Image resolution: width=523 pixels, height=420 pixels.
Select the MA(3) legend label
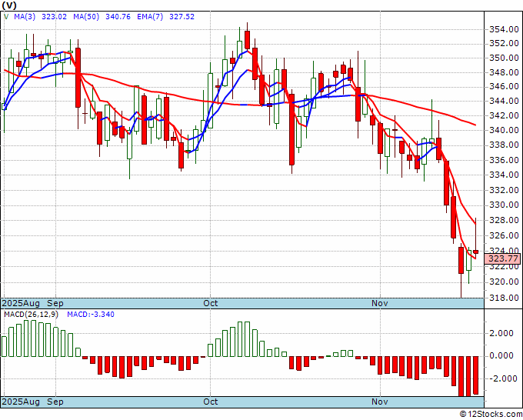pyautogui.click(x=25, y=17)
